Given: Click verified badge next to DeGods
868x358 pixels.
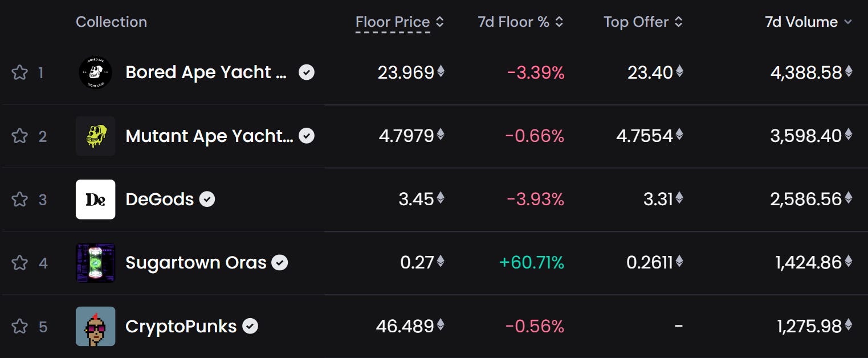Looking at the screenshot, I should pos(207,199).
